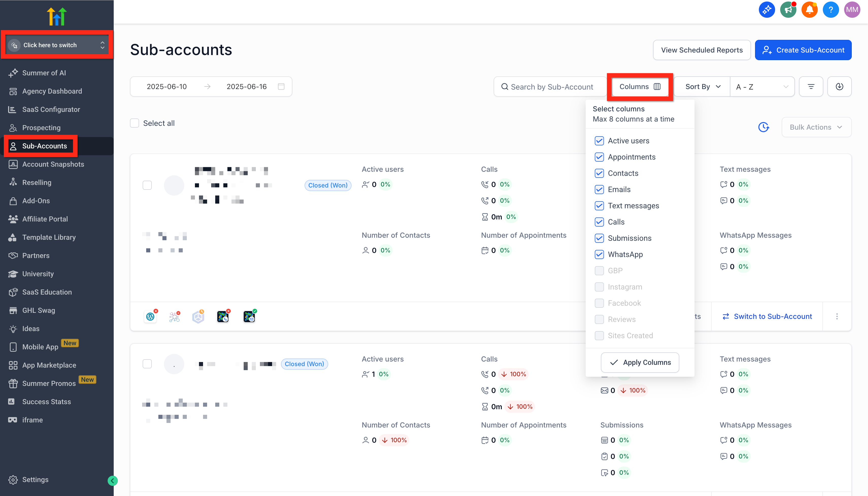868x496 pixels.
Task: Check the Select all checkbox
Action: point(135,123)
